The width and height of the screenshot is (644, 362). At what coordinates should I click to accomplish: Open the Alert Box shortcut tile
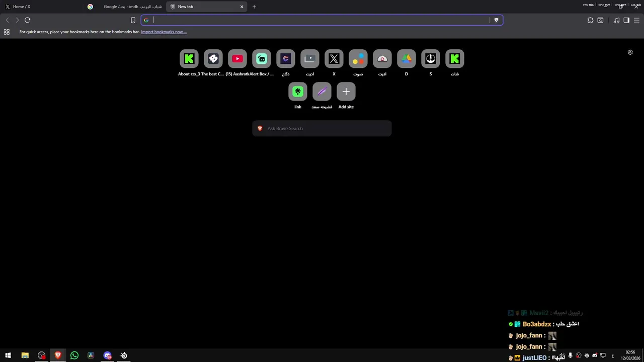262,59
